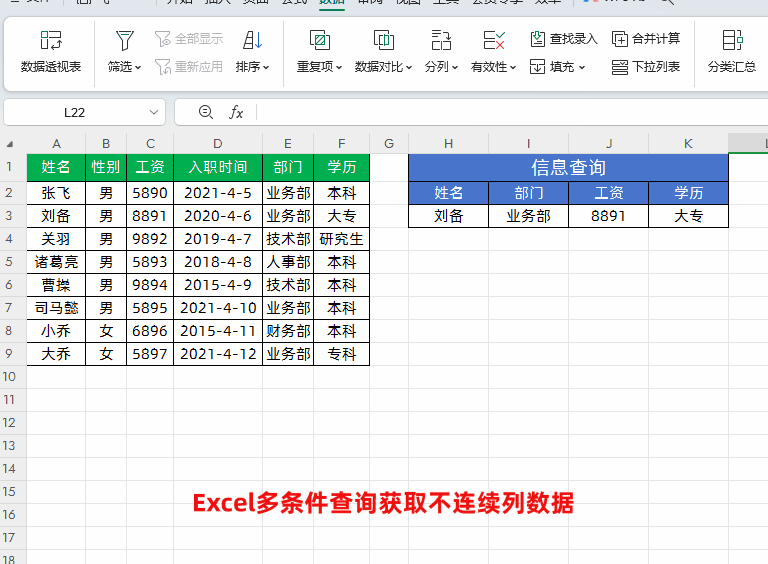Click cell containing 张飞

click(x=56, y=193)
